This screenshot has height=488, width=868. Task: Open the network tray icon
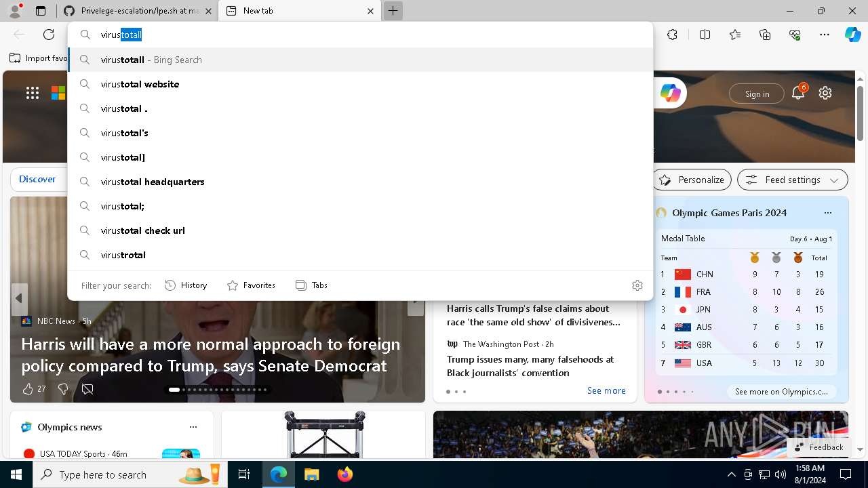coord(764,474)
